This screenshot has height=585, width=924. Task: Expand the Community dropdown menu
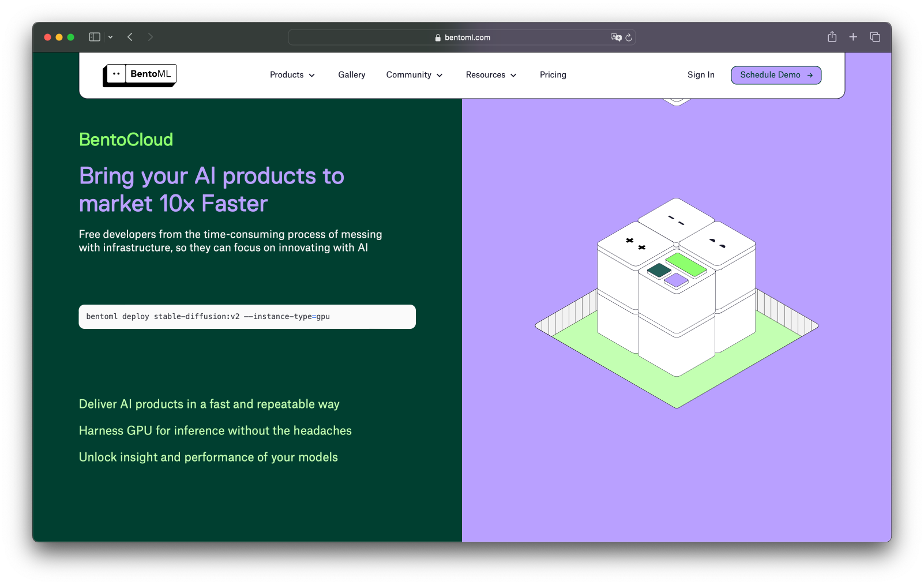414,75
